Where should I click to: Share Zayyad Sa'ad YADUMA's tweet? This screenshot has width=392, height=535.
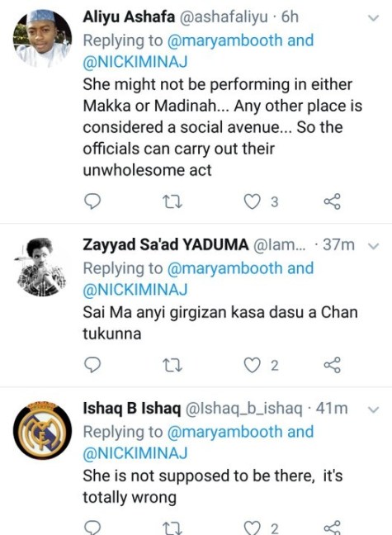333,365
